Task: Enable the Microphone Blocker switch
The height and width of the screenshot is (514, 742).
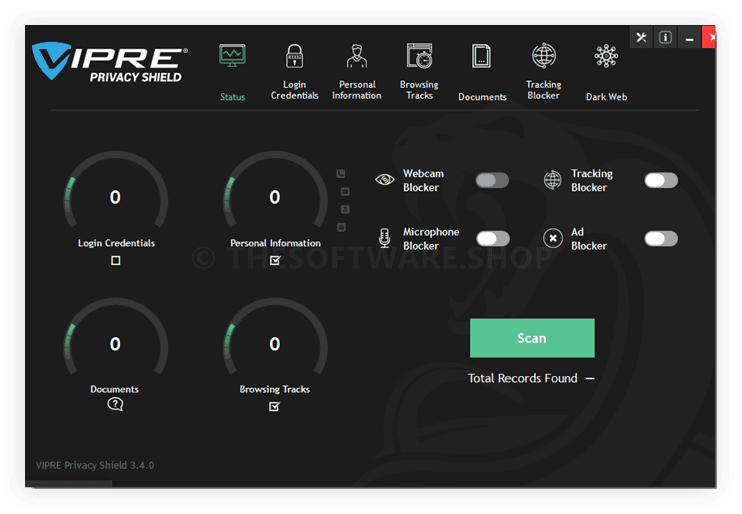Action: 492,238
